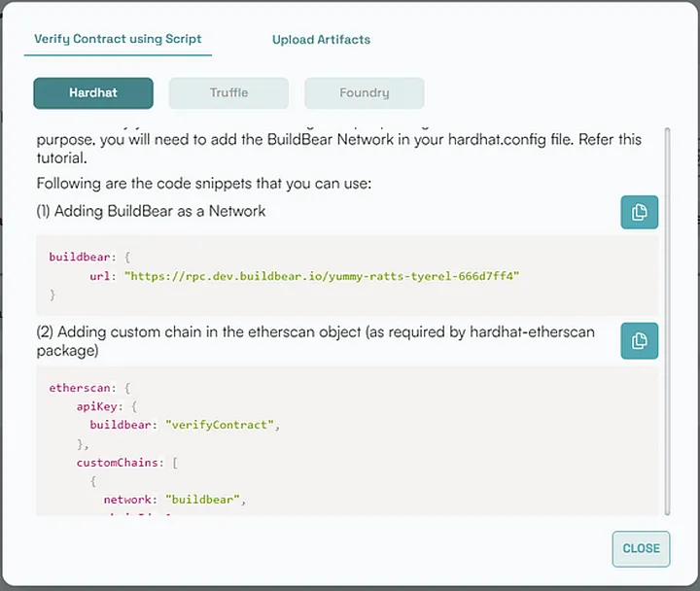Click the customChains key in snippet
Image resolution: width=700 pixels, height=591 pixels.
[118, 462]
